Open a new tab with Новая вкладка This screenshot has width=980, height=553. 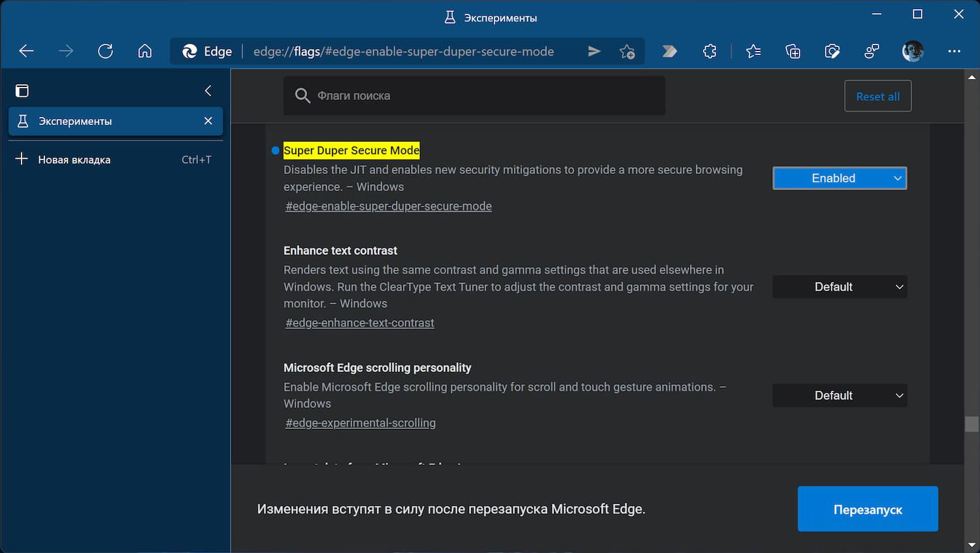coord(116,159)
